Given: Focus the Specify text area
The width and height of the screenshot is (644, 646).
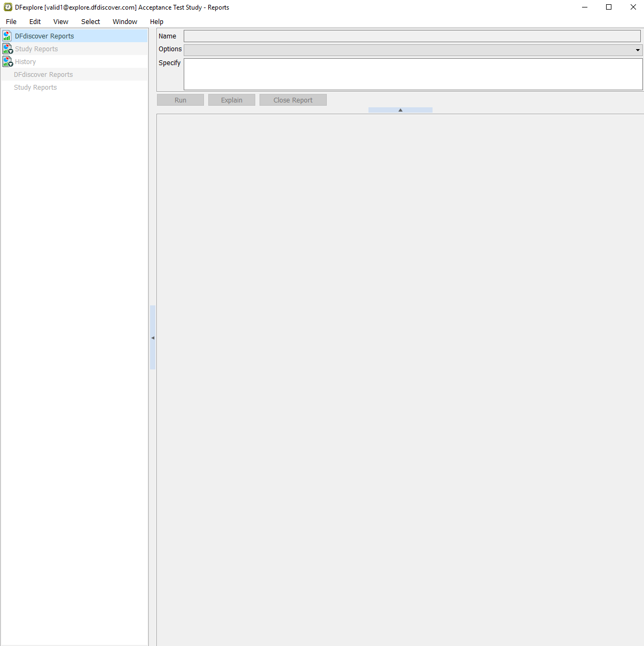Looking at the screenshot, I should pos(413,74).
